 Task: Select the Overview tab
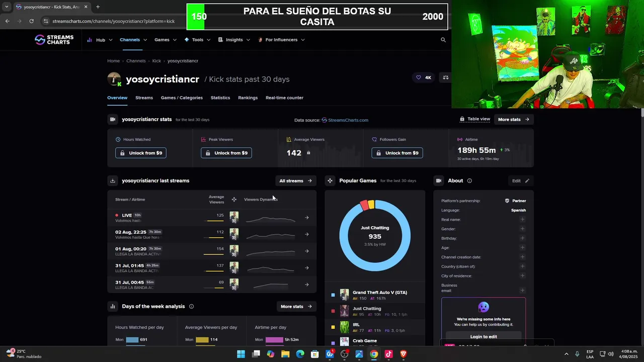click(117, 98)
